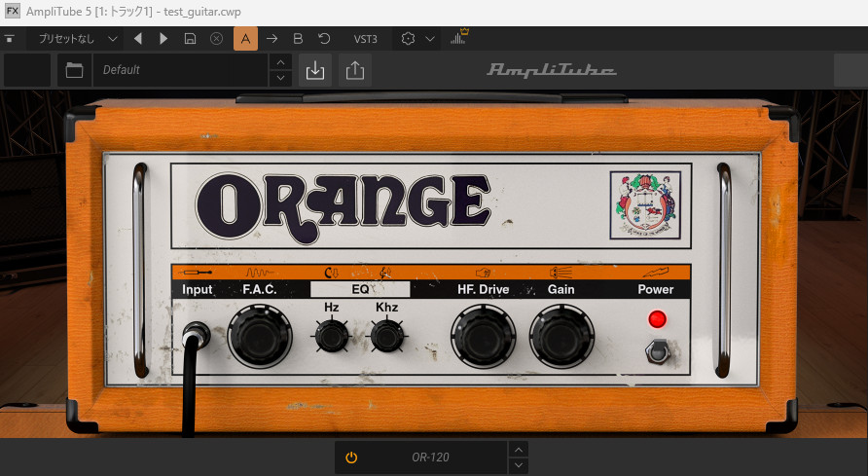The height and width of the screenshot is (476, 868).
Task: Click the ORANGE logo on amp
Action: pos(344,207)
